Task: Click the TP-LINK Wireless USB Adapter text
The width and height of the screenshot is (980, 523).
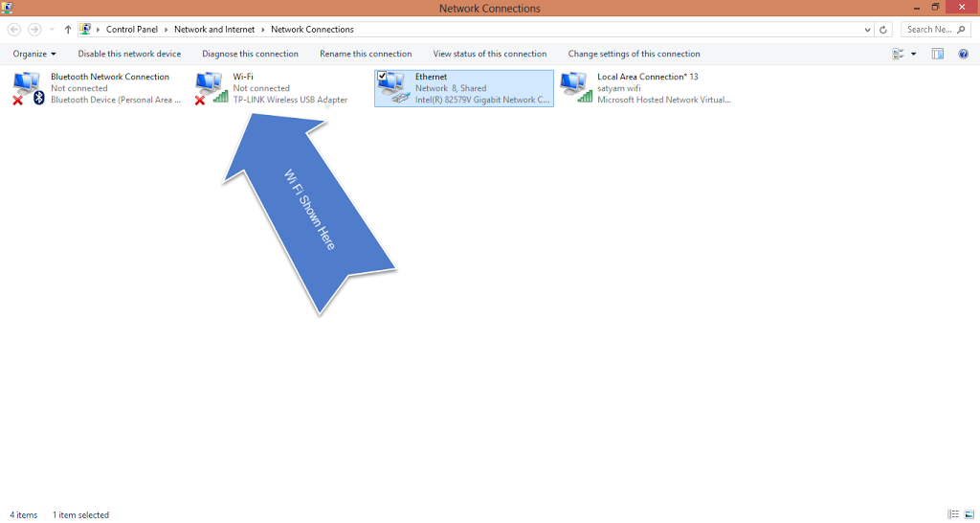Action: click(290, 100)
